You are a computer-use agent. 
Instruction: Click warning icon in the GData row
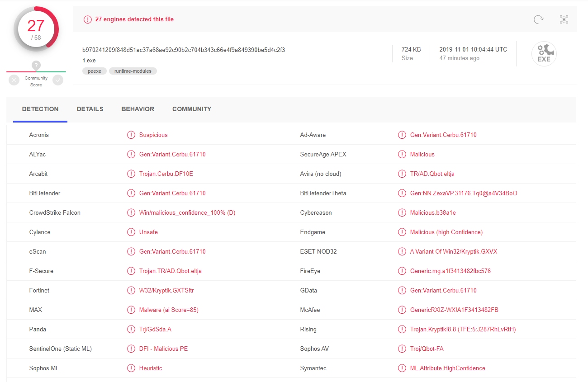(402, 290)
